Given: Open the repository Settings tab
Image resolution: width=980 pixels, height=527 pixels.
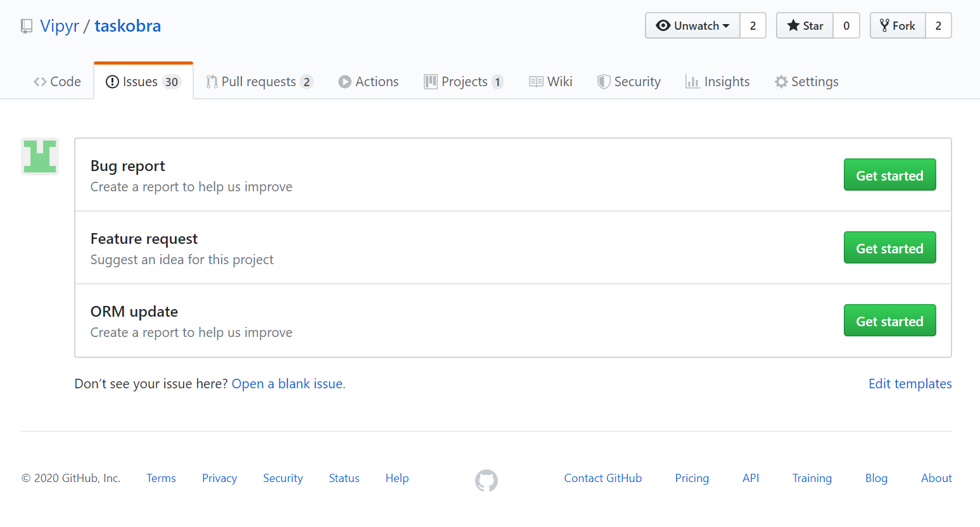Looking at the screenshot, I should [806, 82].
